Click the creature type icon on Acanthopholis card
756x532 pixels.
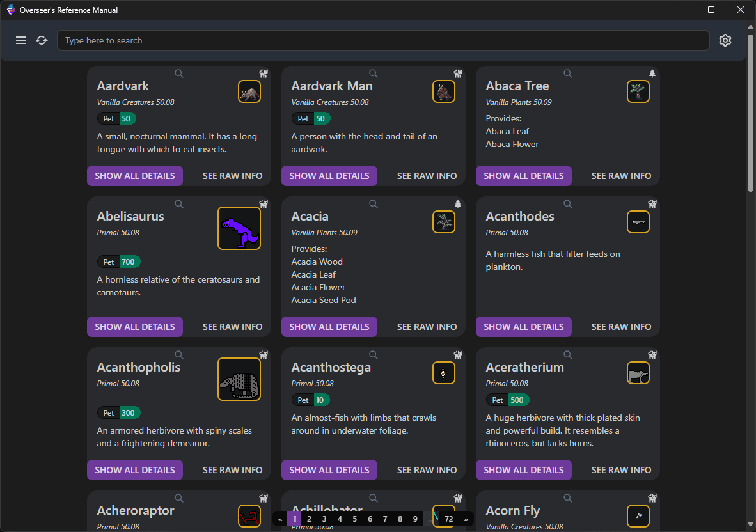pyautogui.click(x=264, y=355)
